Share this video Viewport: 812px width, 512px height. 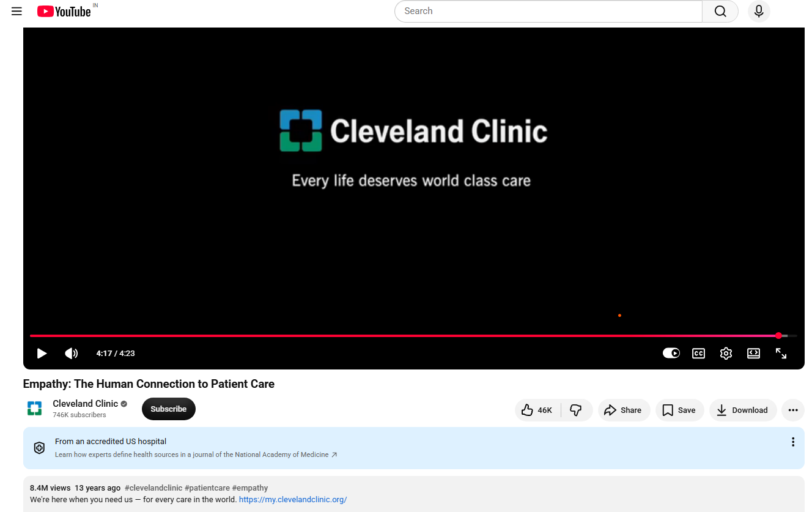(623, 410)
